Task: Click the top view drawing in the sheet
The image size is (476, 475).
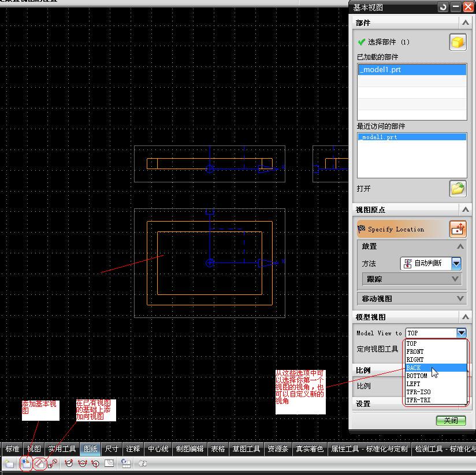Action: pos(210,263)
